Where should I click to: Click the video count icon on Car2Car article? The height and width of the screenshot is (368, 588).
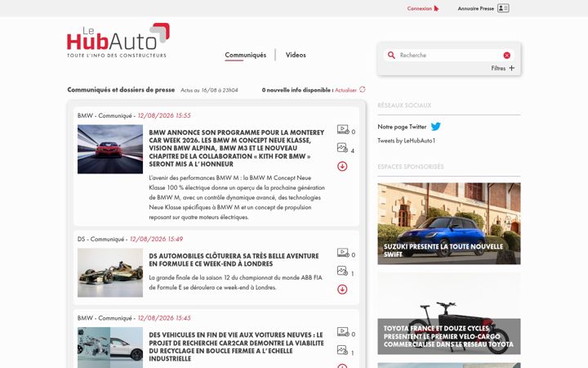[x=343, y=332]
